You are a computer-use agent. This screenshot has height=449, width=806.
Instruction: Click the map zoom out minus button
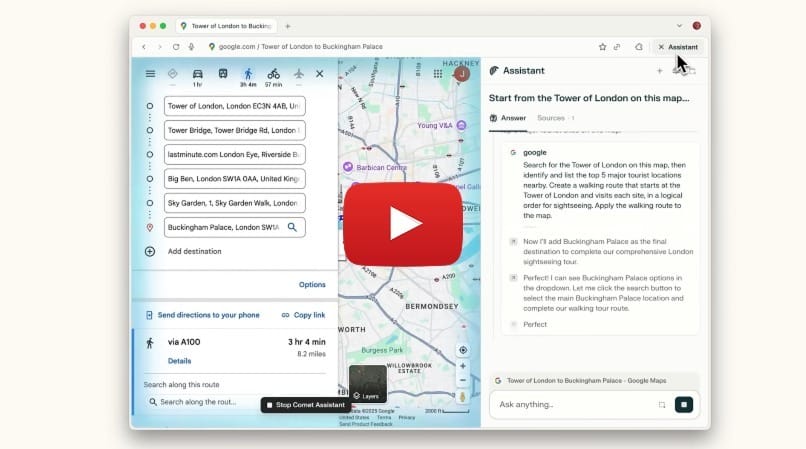(x=463, y=381)
